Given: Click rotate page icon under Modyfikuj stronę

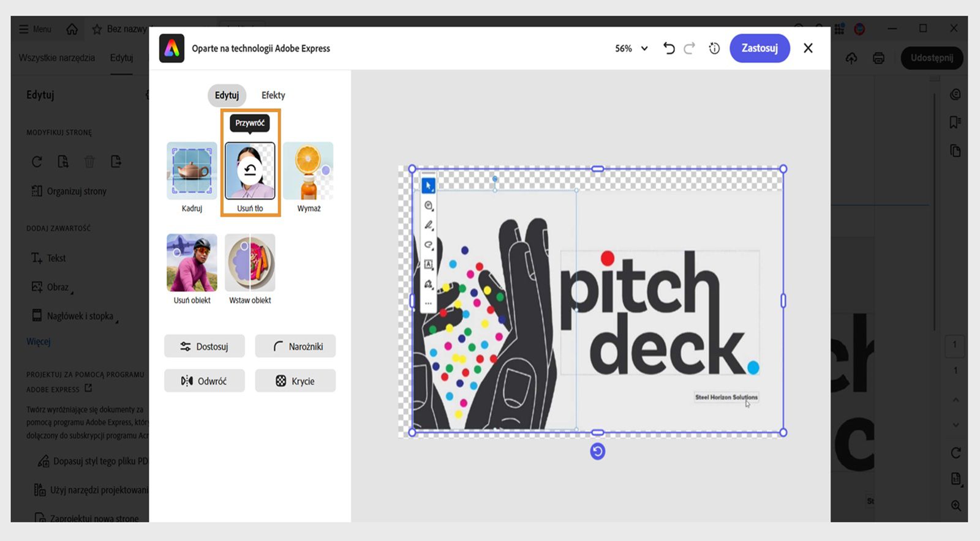Looking at the screenshot, I should tap(37, 162).
